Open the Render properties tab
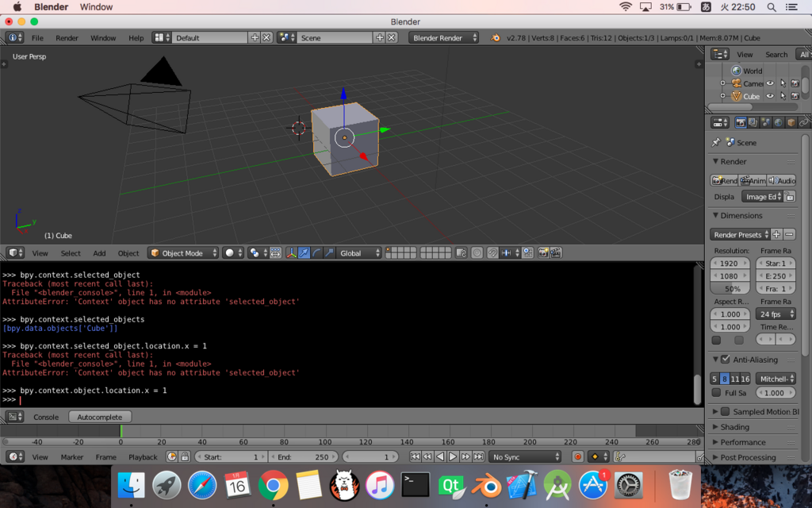Image resolution: width=812 pixels, height=508 pixels. (741, 123)
